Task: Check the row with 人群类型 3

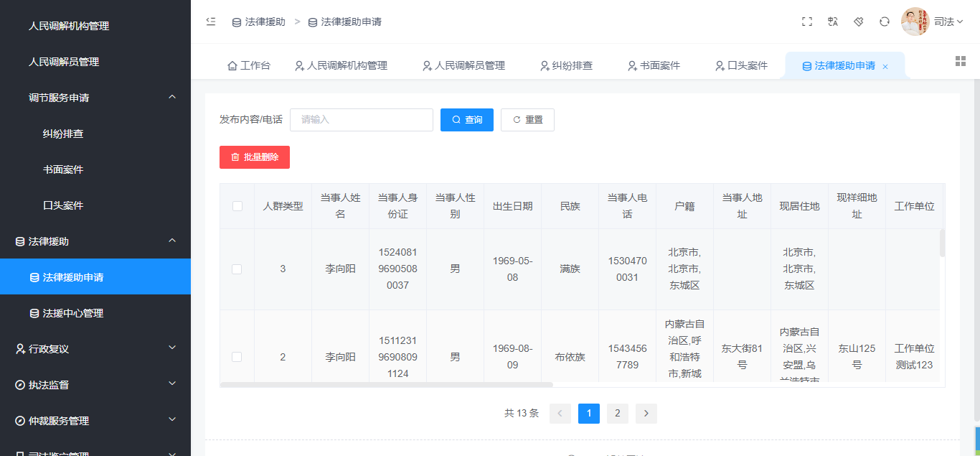Action: coord(237,269)
